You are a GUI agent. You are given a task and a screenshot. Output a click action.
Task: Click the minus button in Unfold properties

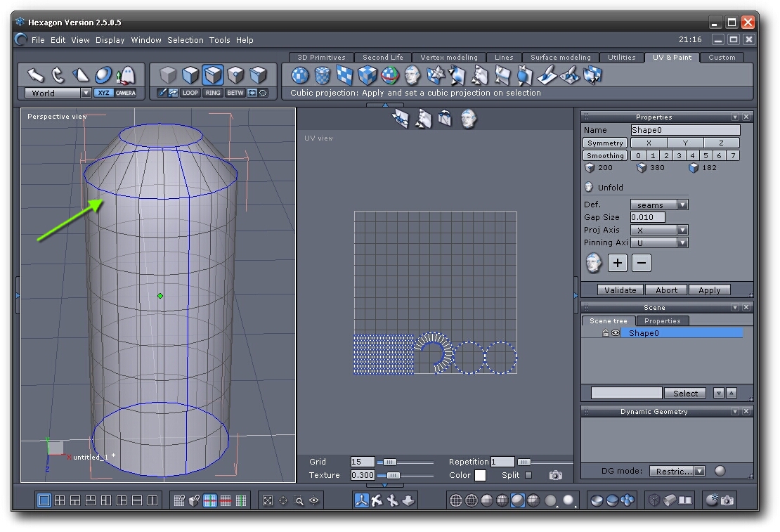pyautogui.click(x=641, y=263)
